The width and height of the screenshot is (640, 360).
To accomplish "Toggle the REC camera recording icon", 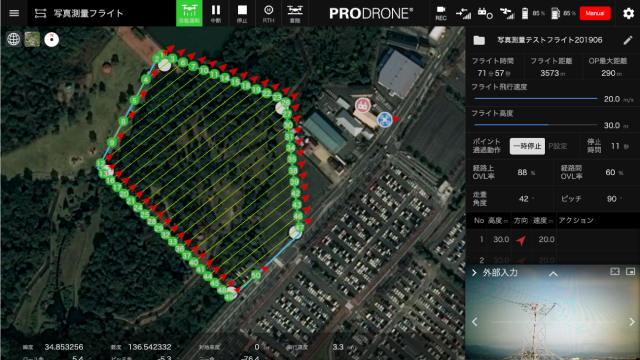I will (x=441, y=13).
